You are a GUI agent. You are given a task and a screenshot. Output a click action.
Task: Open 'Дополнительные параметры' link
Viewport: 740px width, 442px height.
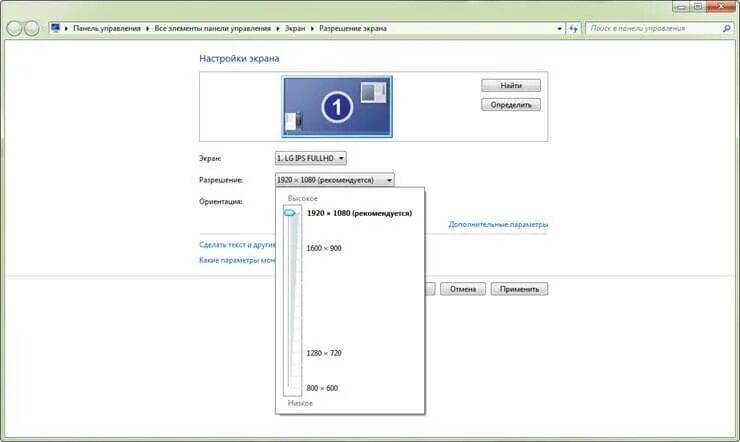click(x=498, y=224)
